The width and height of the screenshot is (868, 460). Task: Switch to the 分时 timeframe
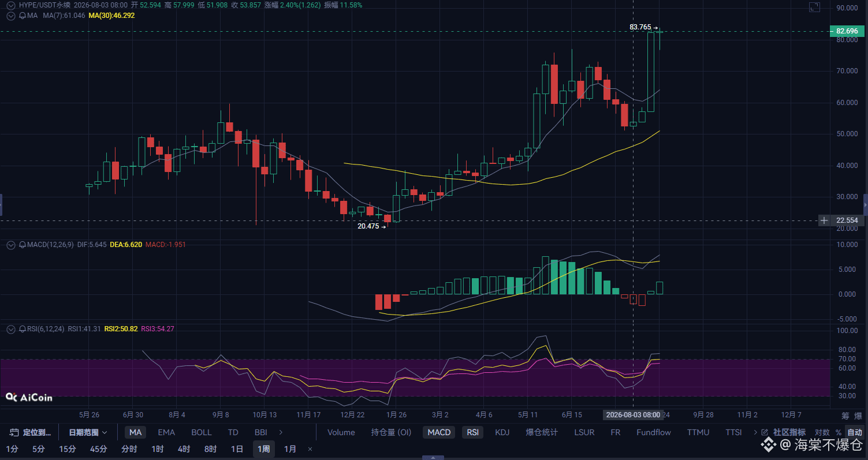pyautogui.click(x=129, y=449)
